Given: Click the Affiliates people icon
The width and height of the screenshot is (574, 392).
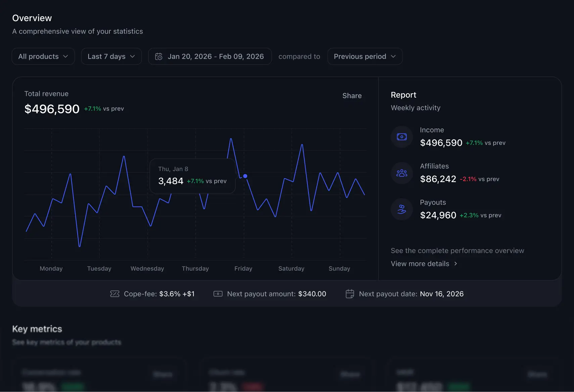Looking at the screenshot, I should [402, 173].
